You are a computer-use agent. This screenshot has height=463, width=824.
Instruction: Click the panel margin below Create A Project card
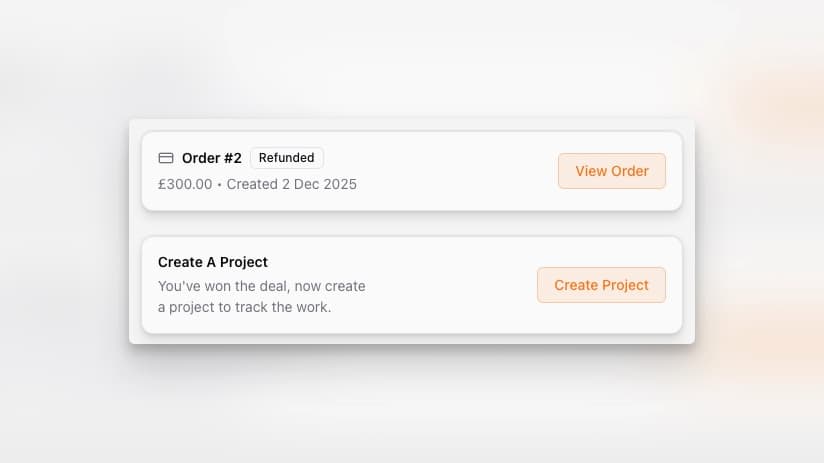(x=411, y=338)
